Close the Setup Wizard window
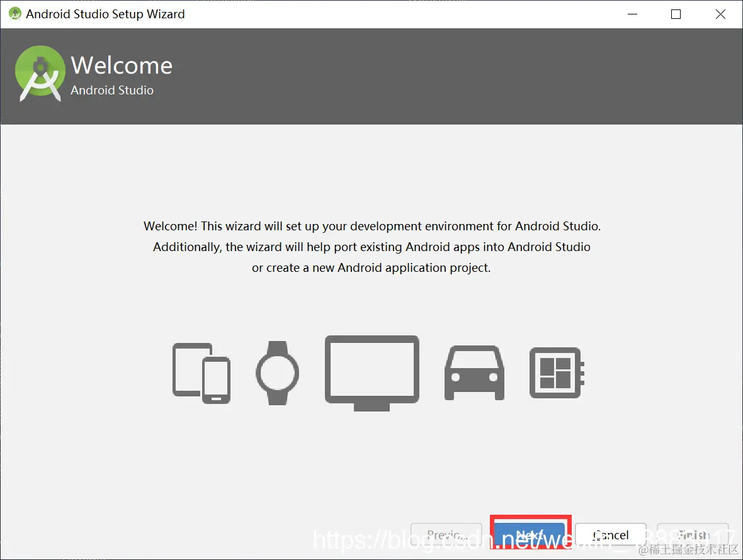 click(720, 14)
